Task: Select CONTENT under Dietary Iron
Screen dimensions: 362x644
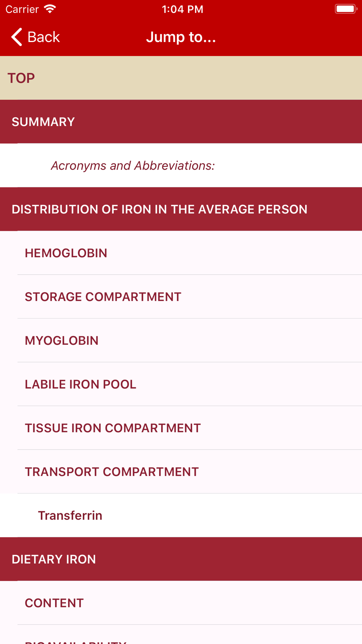Action: click(x=181, y=603)
